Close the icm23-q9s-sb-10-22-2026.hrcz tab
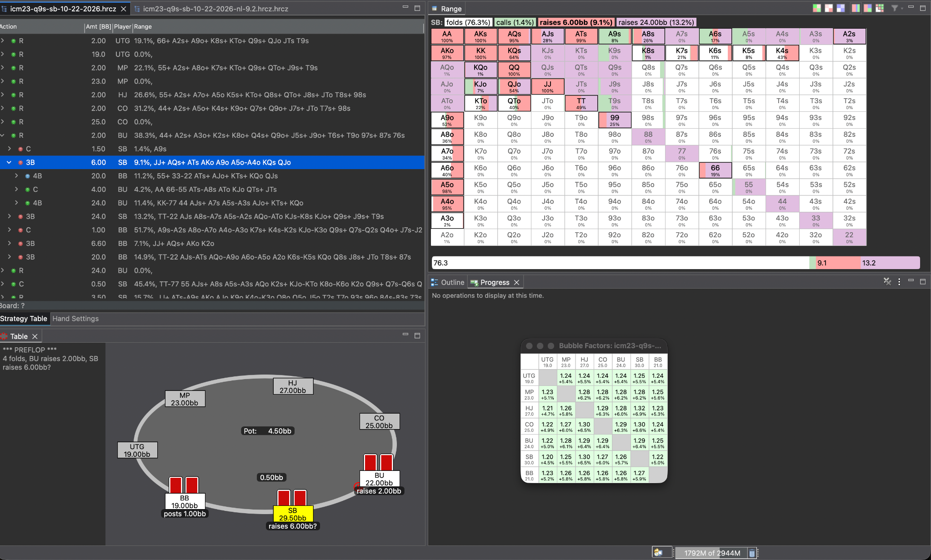The height and width of the screenshot is (560, 931). (x=123, y=9)
